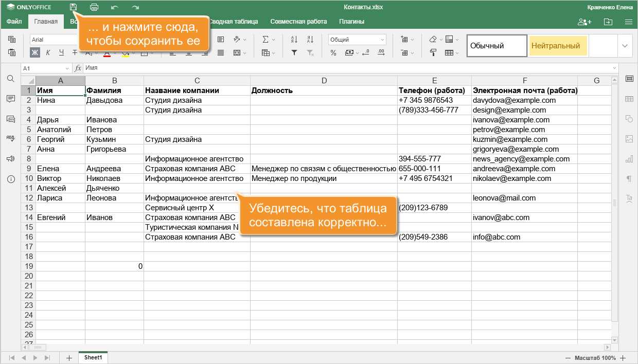Apply the Нейтральный cell style

558,46
